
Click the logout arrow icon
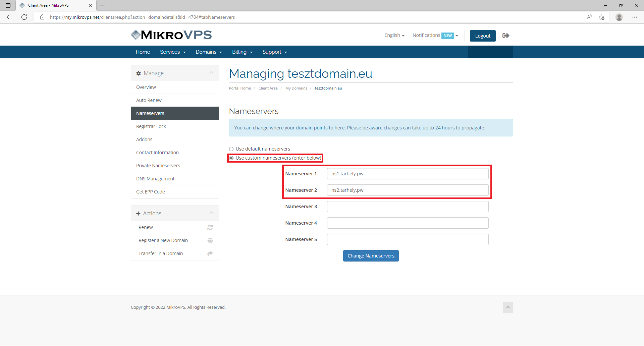click(x=506, y=36)
